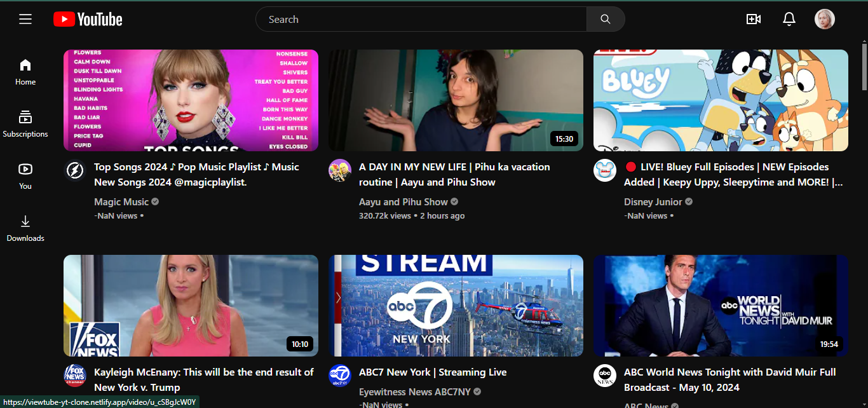Open A DAY IN MY NEW LIFE video title

(x=454, y=174)
